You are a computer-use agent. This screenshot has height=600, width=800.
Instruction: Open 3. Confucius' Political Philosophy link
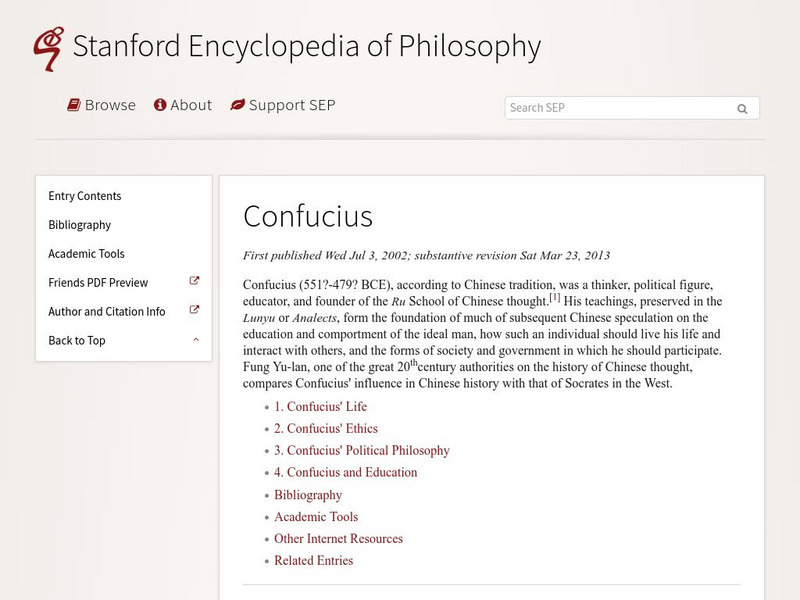362,451
